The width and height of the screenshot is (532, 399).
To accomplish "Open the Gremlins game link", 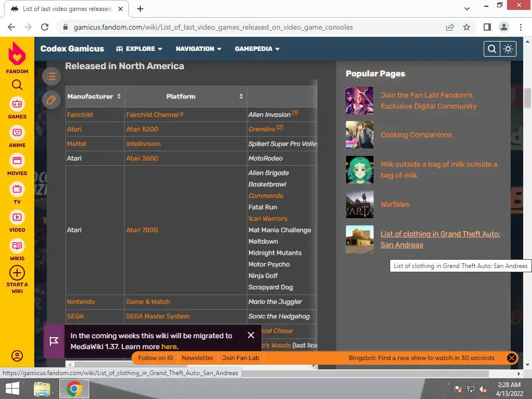I will (x=262, y=129).
